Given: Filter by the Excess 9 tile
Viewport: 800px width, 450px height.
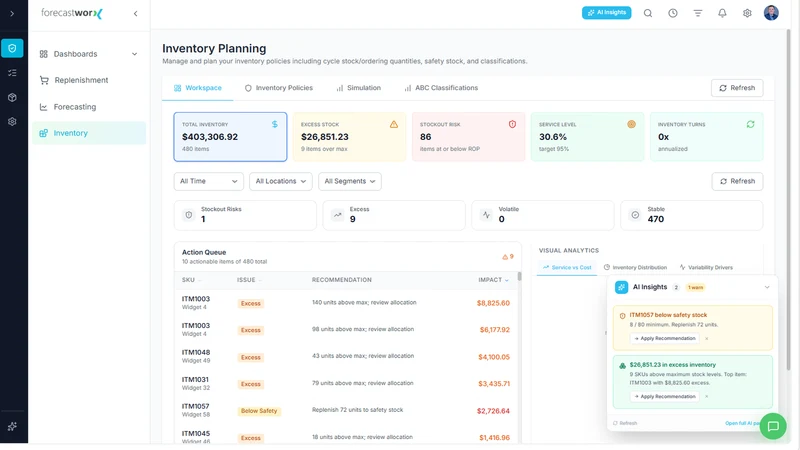Looking at the screenshot, I should (394, 215).
